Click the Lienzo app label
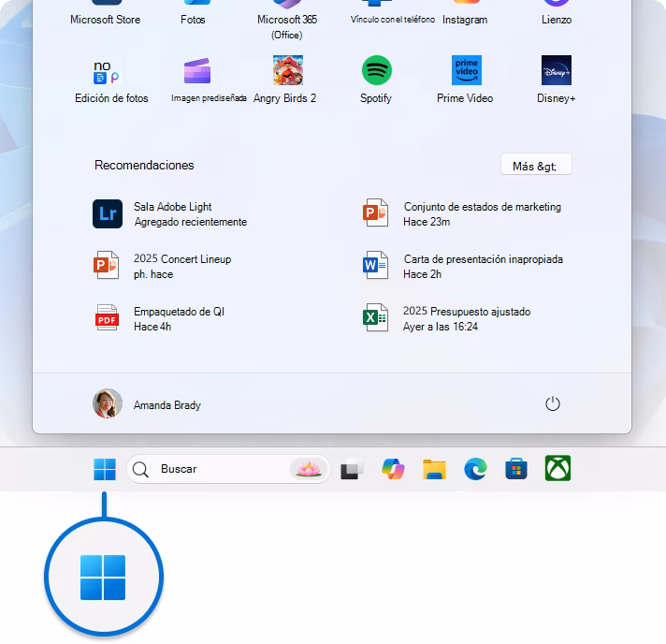The width and height of the screenshot is (666, 644). 557,20
